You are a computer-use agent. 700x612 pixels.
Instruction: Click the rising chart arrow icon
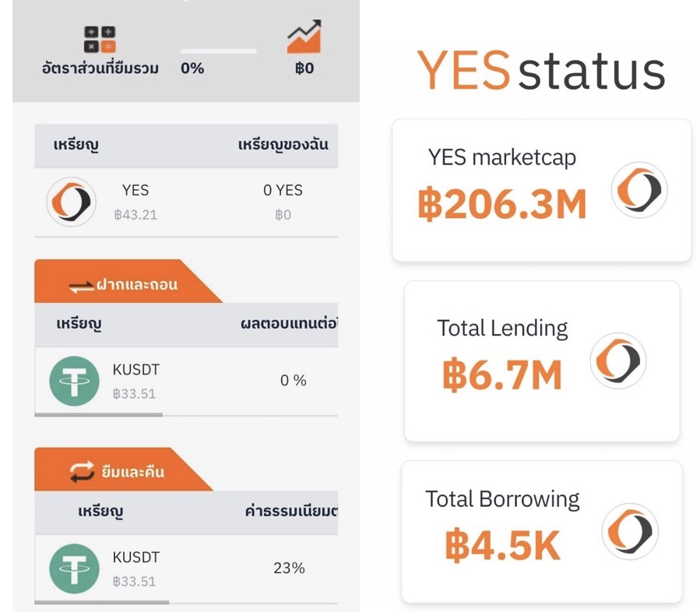coord(304,37)
